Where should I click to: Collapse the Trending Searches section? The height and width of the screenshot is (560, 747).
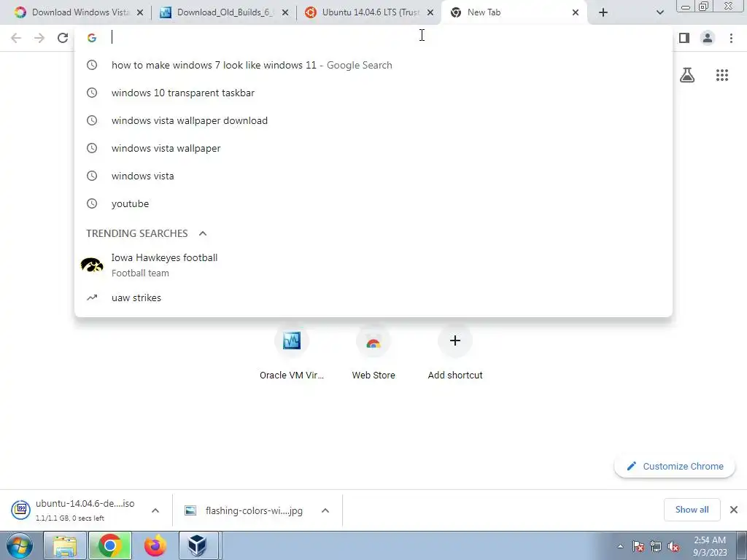(203, 233)
